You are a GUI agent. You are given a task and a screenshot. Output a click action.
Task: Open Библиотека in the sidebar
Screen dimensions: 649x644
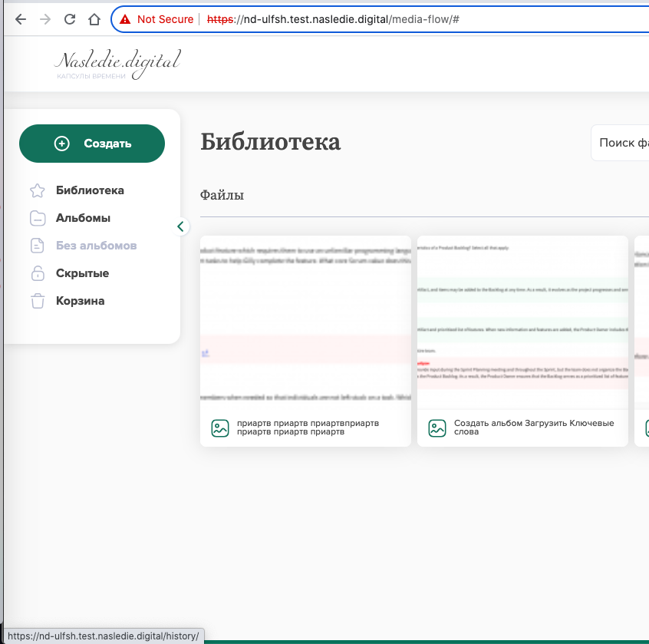pyautogui.click(x=90, y=190)
